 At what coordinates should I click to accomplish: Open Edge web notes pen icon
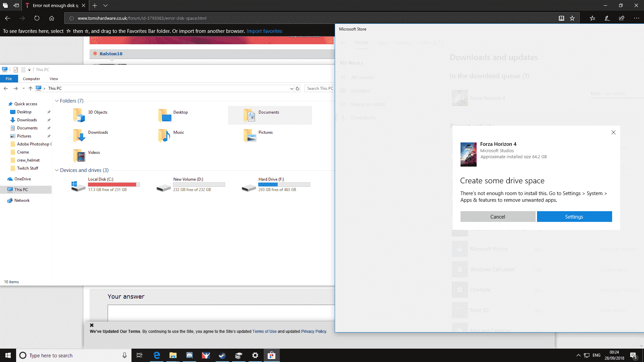point(607,18)
